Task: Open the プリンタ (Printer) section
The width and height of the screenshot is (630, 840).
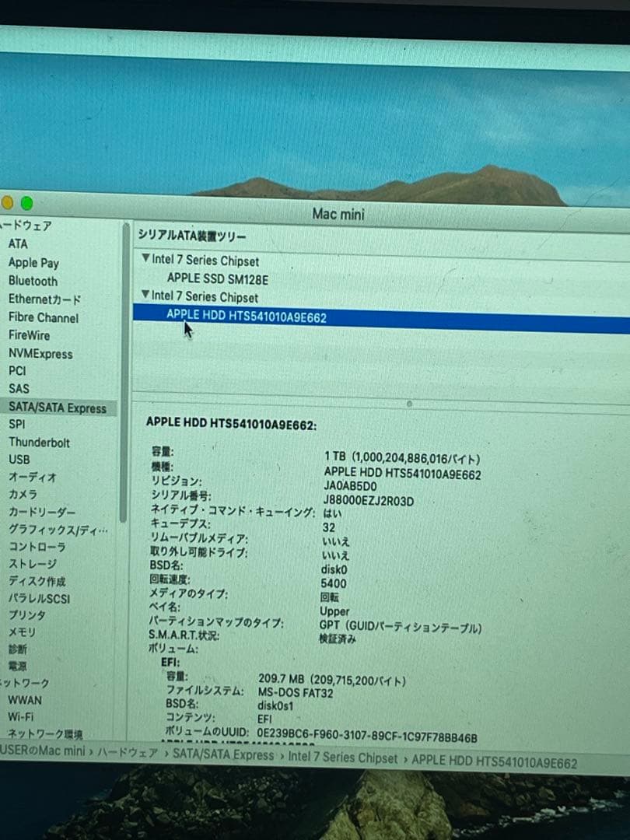Action: tap(27, 614)
